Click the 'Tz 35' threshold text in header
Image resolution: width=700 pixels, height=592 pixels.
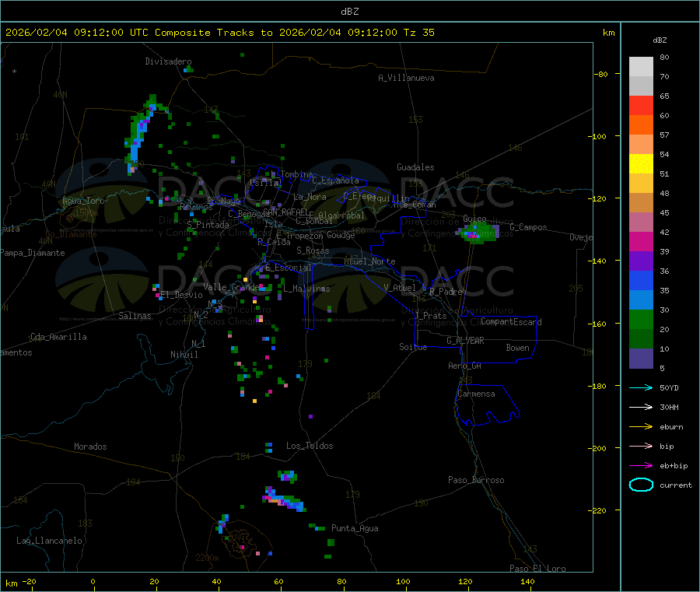point(418,33)
